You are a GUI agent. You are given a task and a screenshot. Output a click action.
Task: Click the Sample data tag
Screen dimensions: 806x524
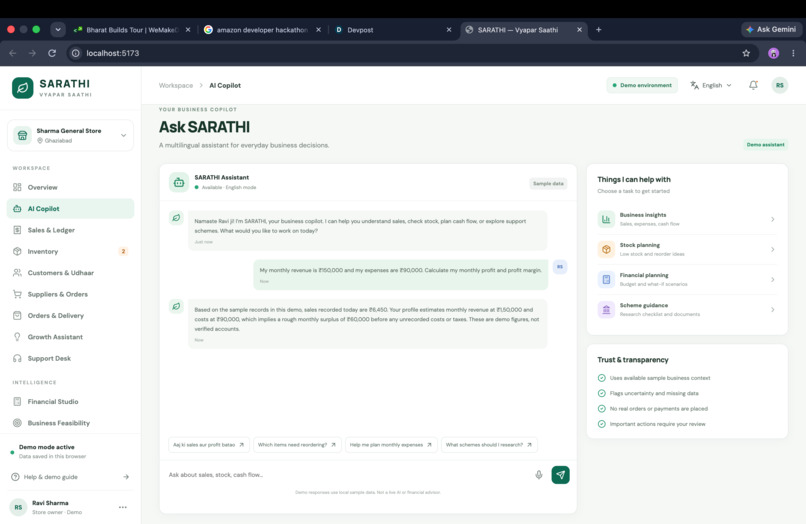(548, 184)
